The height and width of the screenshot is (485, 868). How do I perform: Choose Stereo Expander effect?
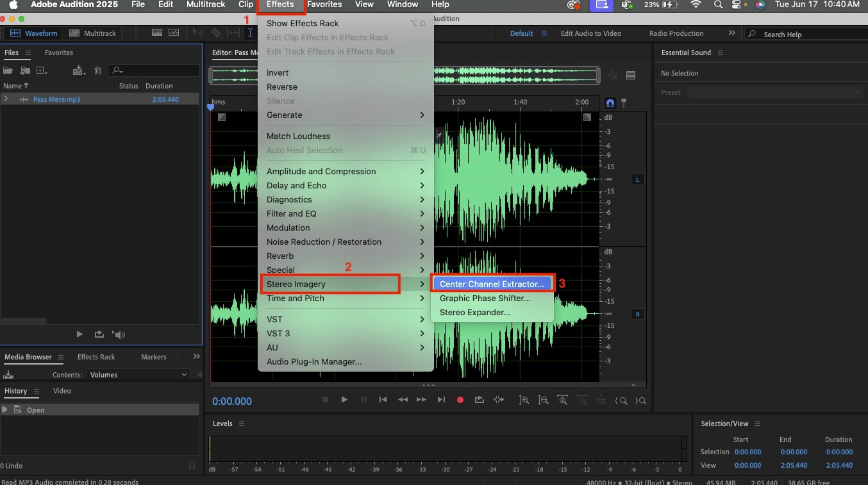(x=492, y=313)
